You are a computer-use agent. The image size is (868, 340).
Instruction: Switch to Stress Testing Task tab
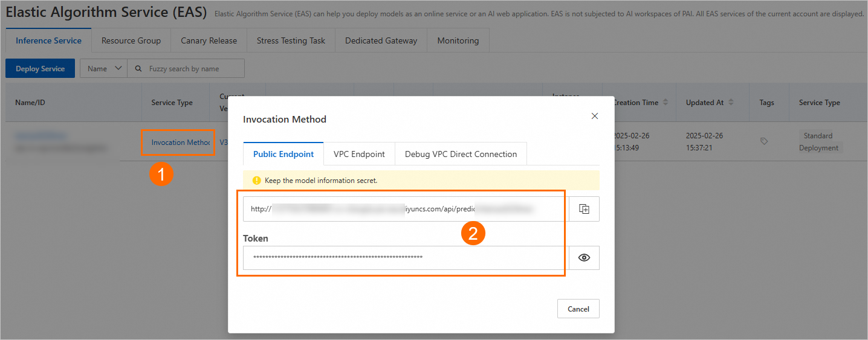[291, 40]
